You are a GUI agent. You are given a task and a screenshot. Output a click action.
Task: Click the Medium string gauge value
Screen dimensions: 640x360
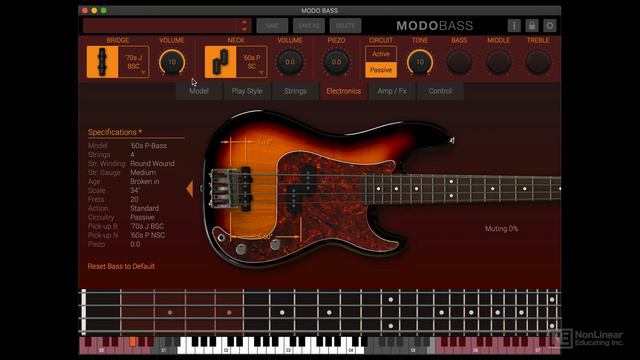[143, 173]
